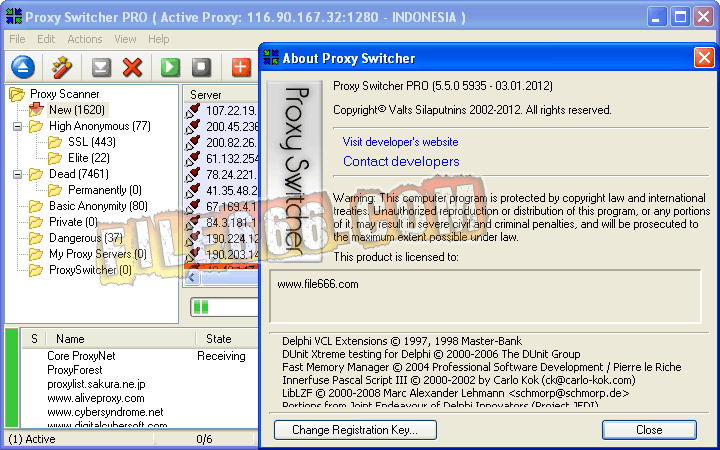Screen dimensions: 720x450
Task: Click the Name column header
Action: [120, 339]
